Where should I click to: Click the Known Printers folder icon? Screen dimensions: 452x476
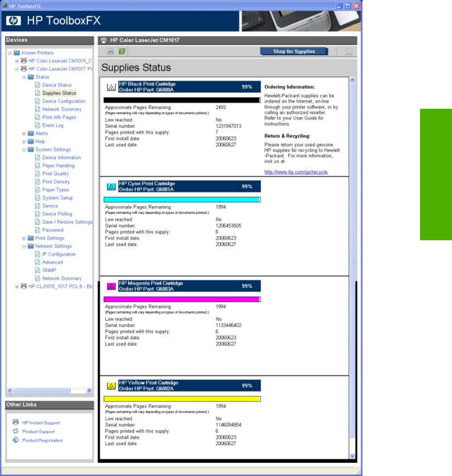(x=17, y=53)
